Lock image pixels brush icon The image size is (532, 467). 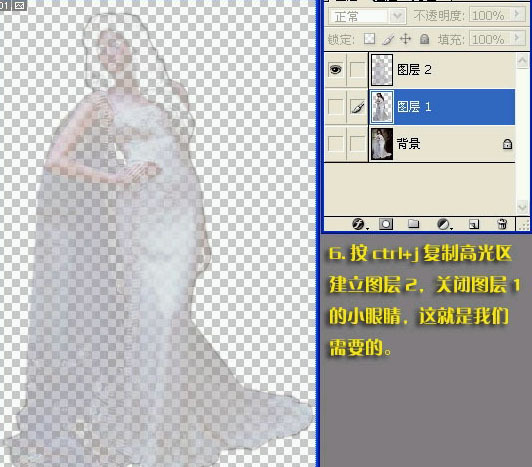(388, 39)
